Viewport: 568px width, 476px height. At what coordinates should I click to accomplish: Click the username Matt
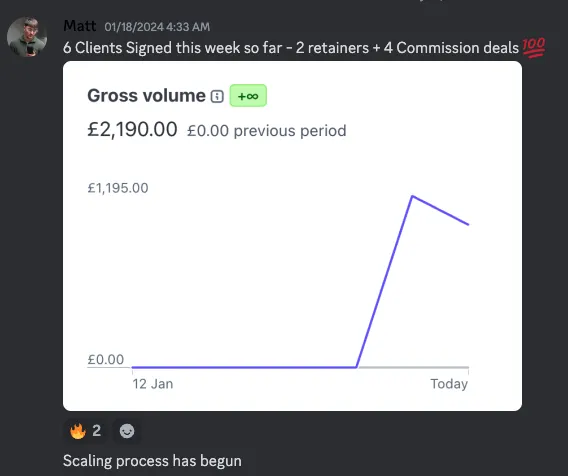pos(80,26)
